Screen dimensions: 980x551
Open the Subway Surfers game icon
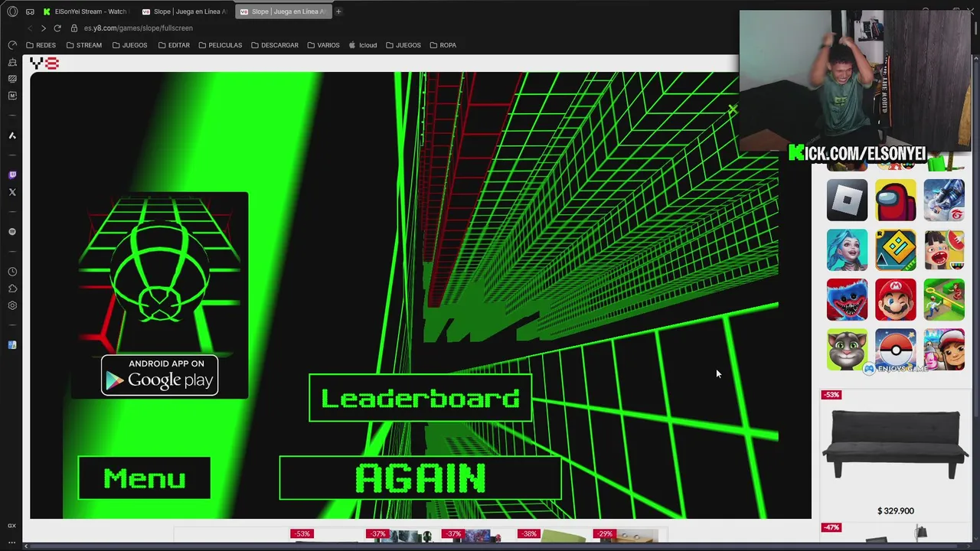[944, 350]
